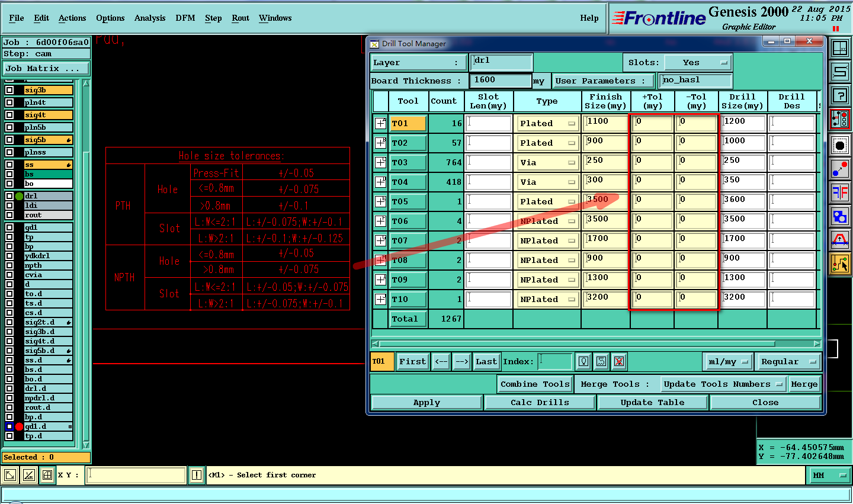Viewport: 853px width, 504px height.
Task: Open the File menu
Action: coord(17,18)
